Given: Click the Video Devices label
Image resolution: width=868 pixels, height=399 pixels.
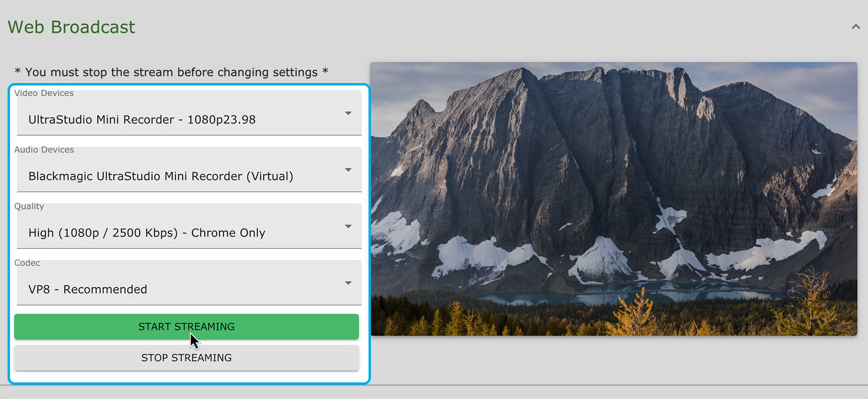Looking at the screenshot, I should [44, 93].
